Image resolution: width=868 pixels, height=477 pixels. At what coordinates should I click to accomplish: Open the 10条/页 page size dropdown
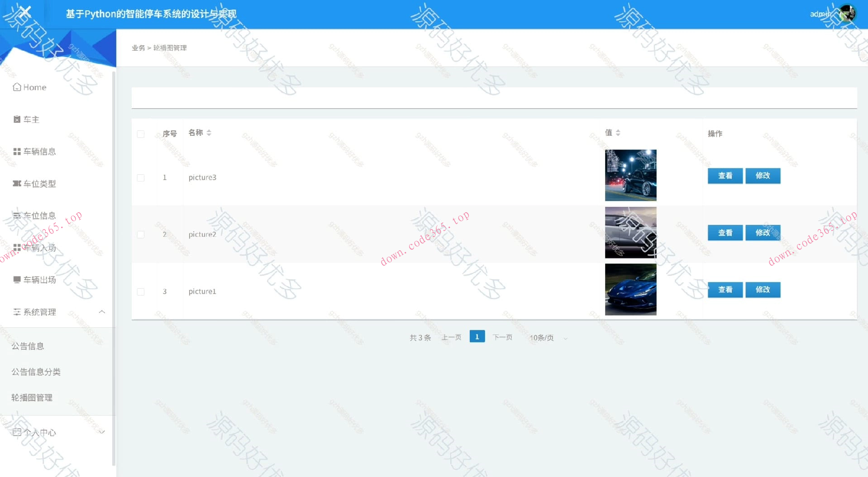tap(548, 338)
